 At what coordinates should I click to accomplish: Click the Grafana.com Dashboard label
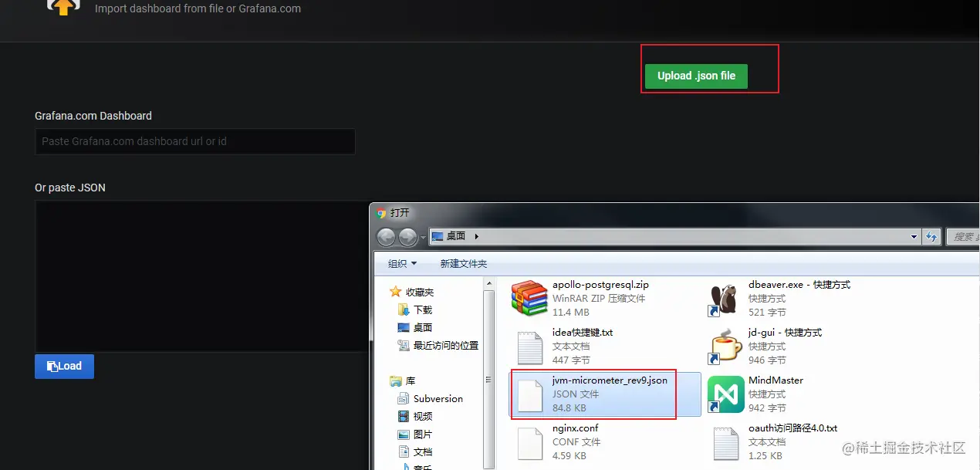[93, 116]
